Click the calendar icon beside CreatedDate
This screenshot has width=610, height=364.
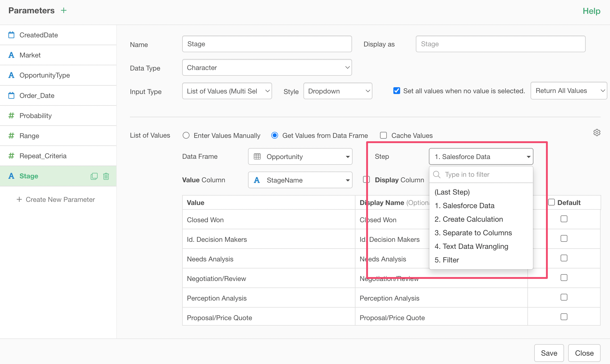tap(11, 35)
